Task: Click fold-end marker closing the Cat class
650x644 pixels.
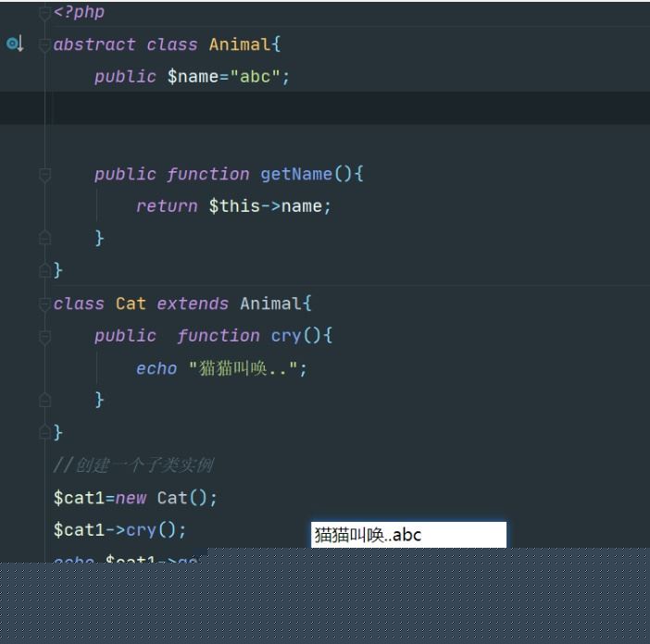Action: point(44,432)
